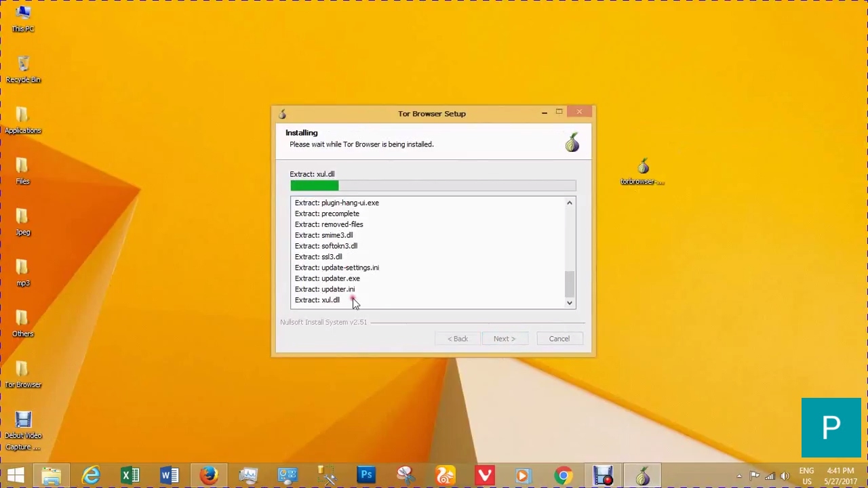Click the Tor onion icon in title bar
Viewport: 868px width, 488px height.
click(283, 114)
